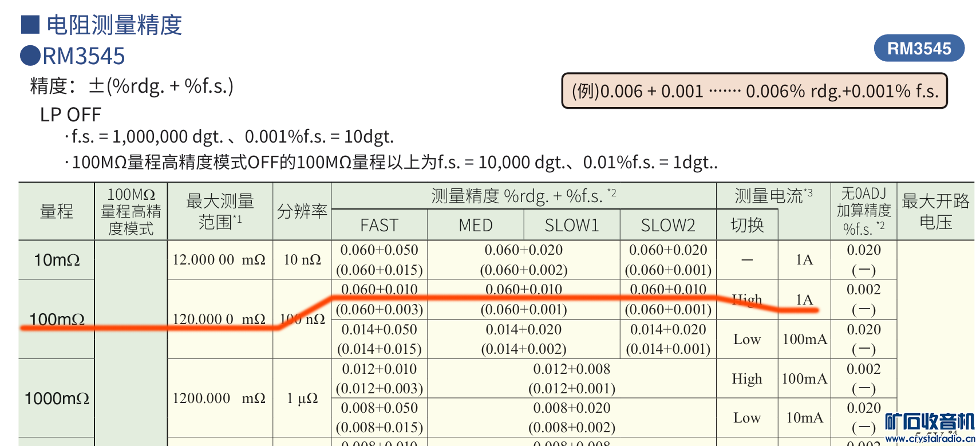Select "Low" in the 100mΩ range's switch column

tap(748, 339)
